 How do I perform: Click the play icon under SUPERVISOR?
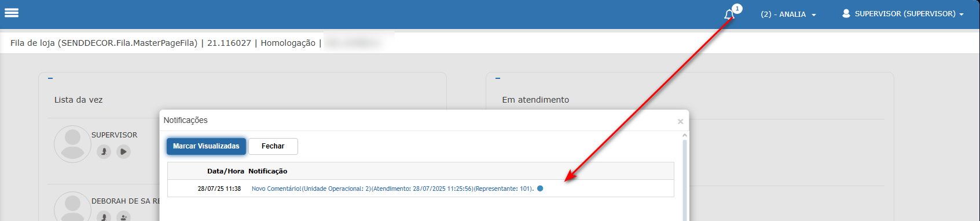tap(123, 152)
